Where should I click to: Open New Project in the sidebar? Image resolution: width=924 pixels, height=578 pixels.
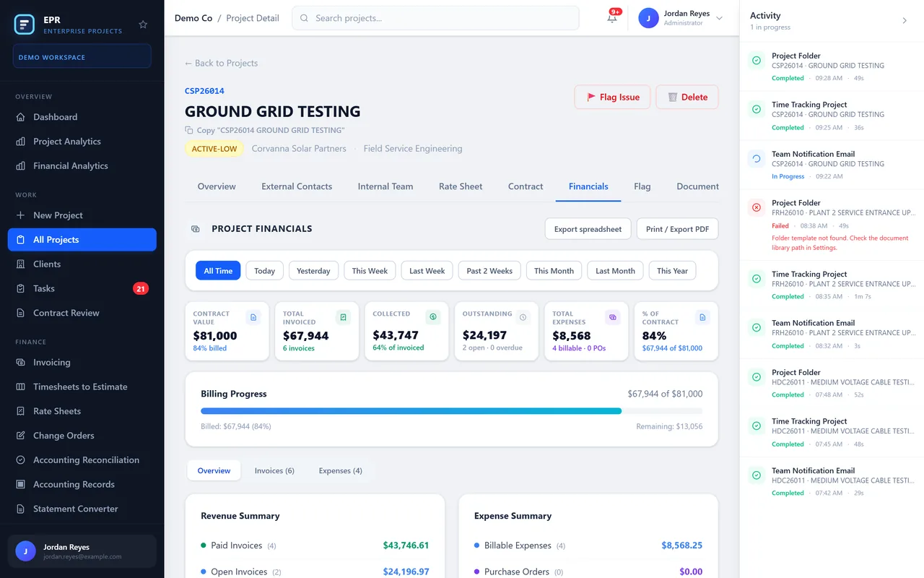pyautogui.click(x=82, y=215)
